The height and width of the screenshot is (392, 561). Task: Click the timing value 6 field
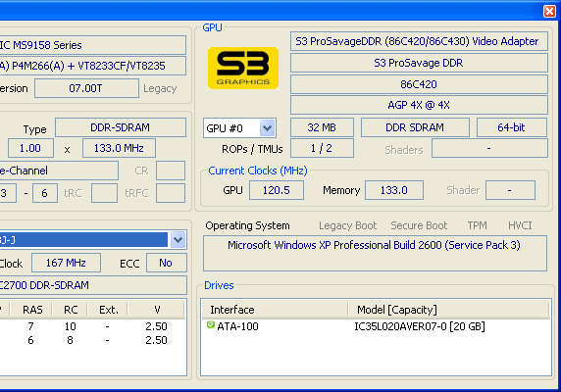click(x=45, y=193)
